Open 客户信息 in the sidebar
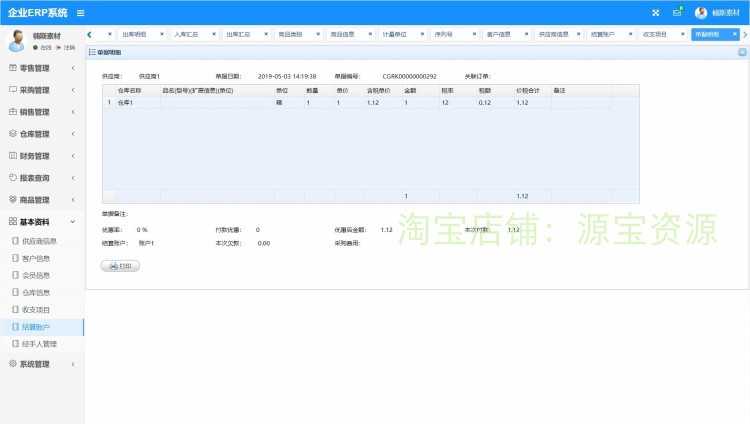This screenshot has width=750, height=424. tap(36, 258)
